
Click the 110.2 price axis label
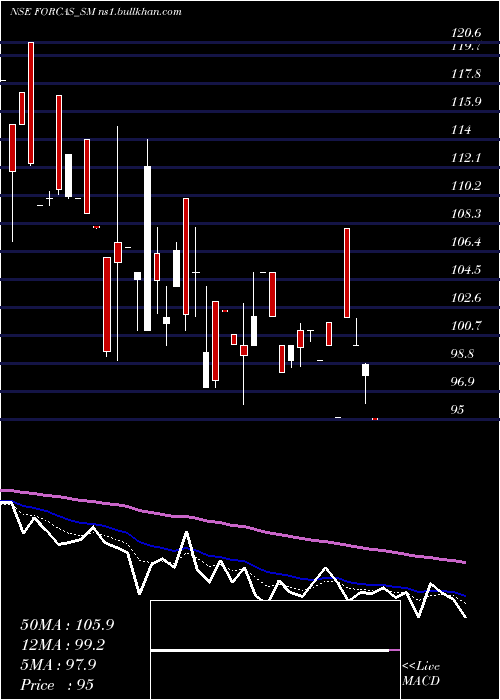[466, 186]
